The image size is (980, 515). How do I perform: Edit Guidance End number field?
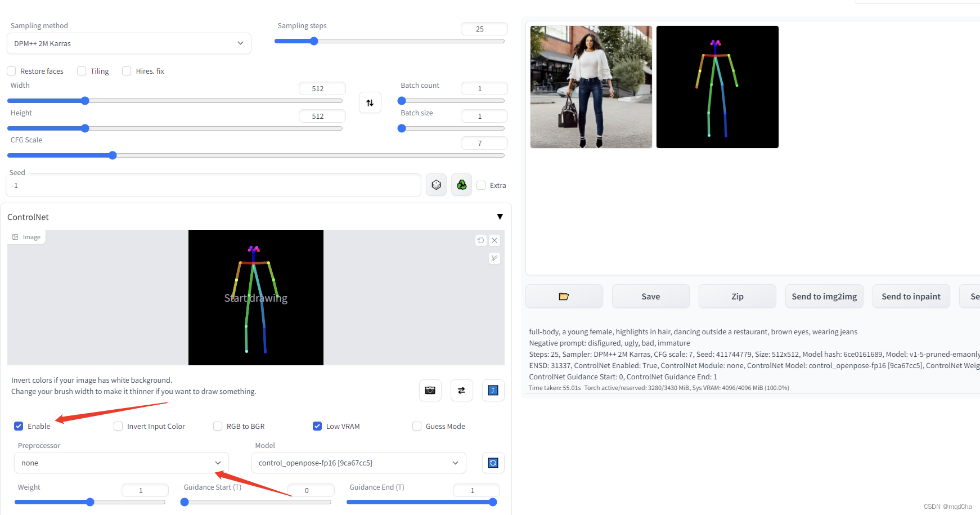(x=476, y=490)
